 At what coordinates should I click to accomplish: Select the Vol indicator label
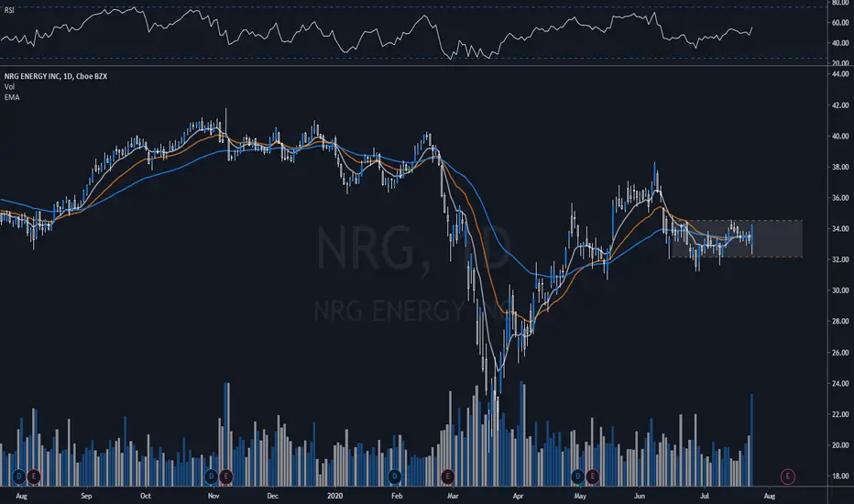pos(10,87)
